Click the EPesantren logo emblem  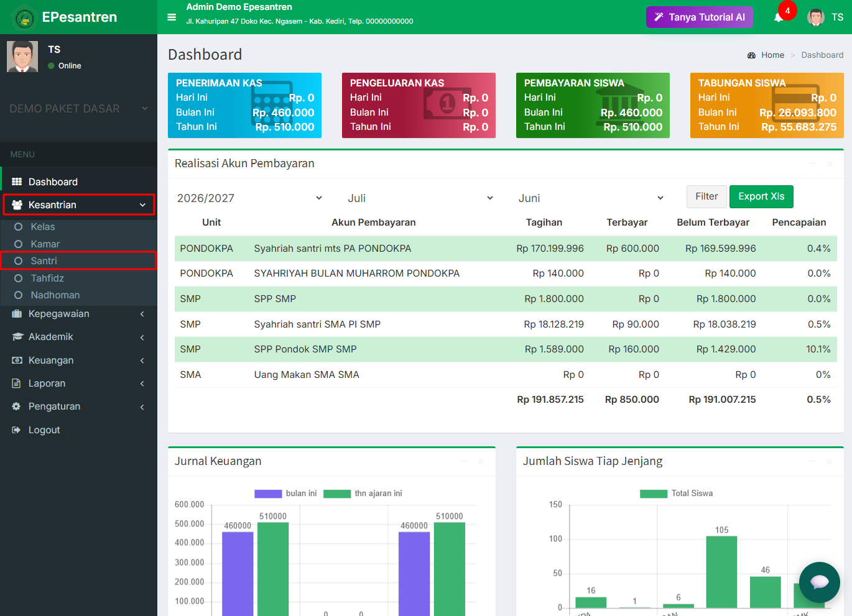point(24,17)
